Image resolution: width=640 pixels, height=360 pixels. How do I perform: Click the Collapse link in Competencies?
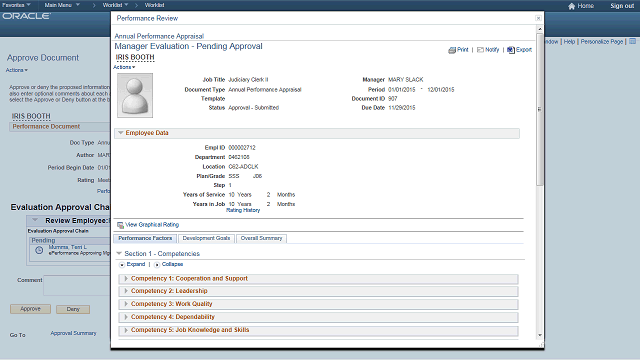pos(172,264)
